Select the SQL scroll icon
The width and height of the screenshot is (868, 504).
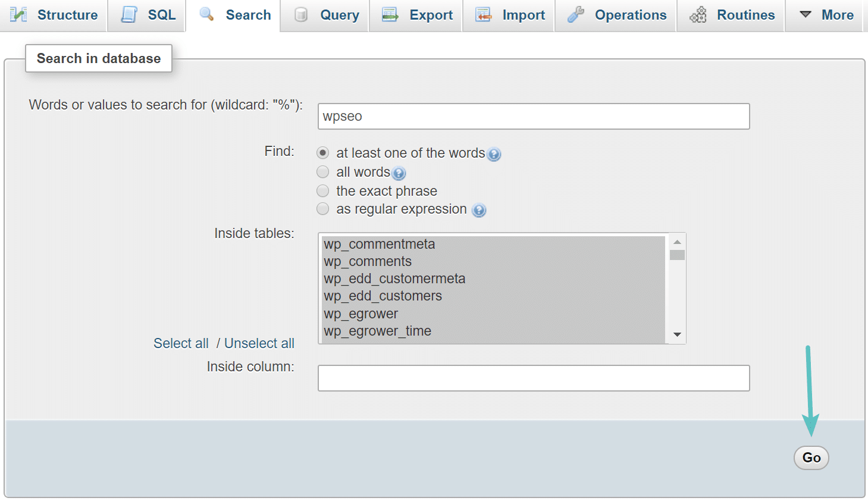pyautogui.click(x=127, y=15)
